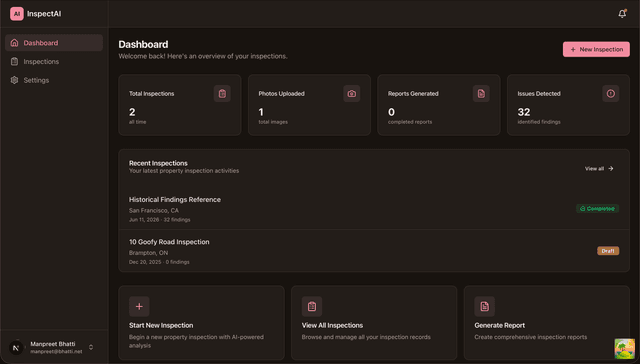The width and height of the screenshot is (640, 364).
Task: Open Historical Findings Reference inspection
Action: (x=374, y=210)
